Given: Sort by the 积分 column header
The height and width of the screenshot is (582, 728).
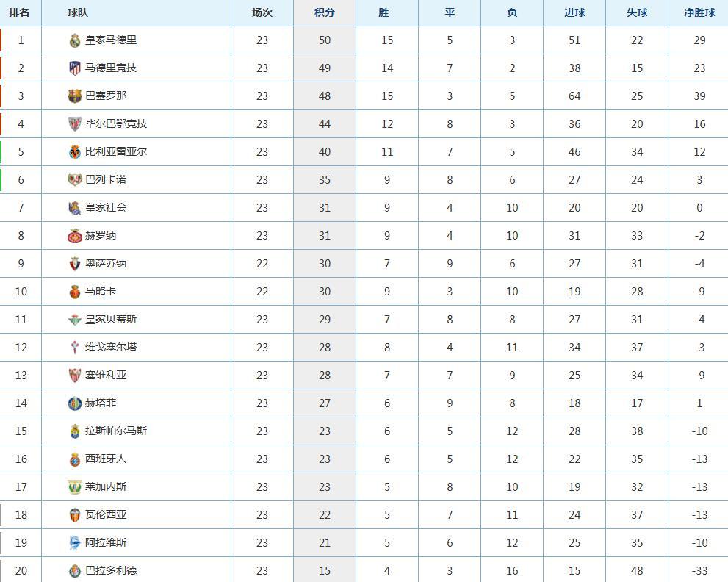Looking at the screenshot, I should point(325,12).
